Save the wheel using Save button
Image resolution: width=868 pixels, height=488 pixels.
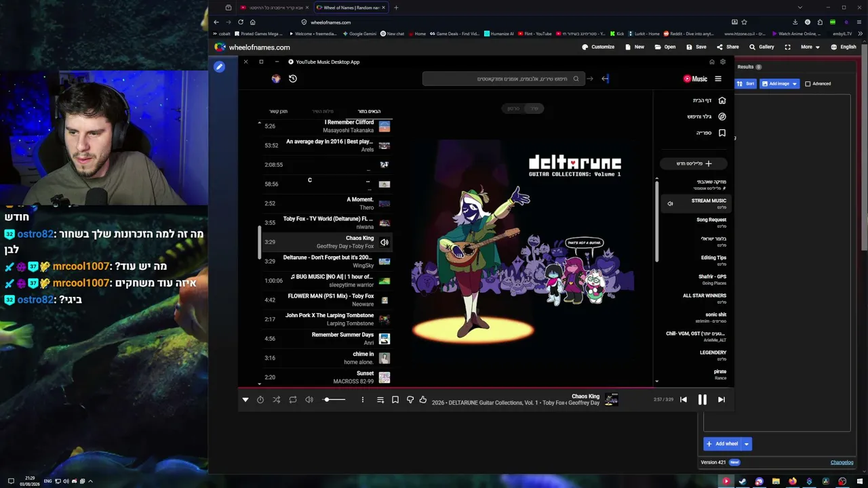(696, 47)
